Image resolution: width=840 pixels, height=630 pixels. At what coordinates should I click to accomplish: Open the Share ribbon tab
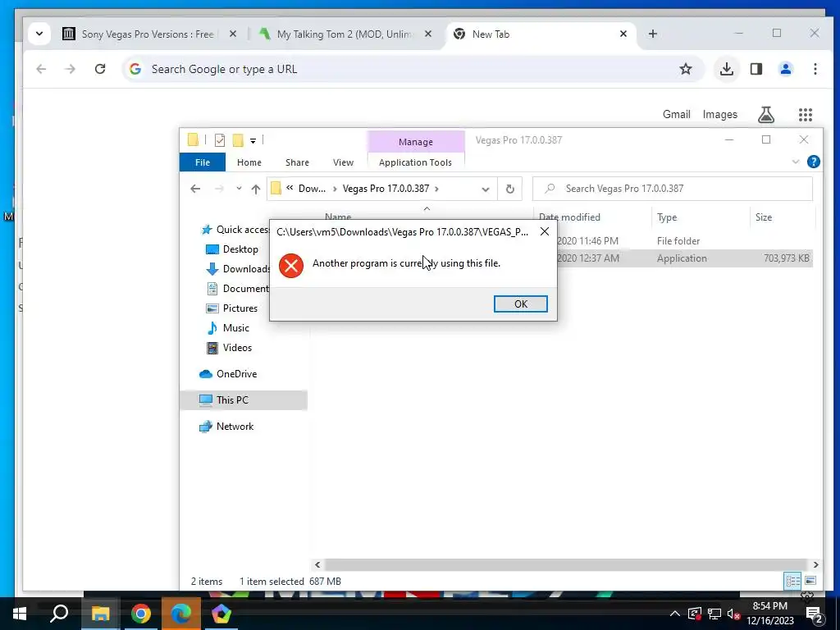coord(297,162)
